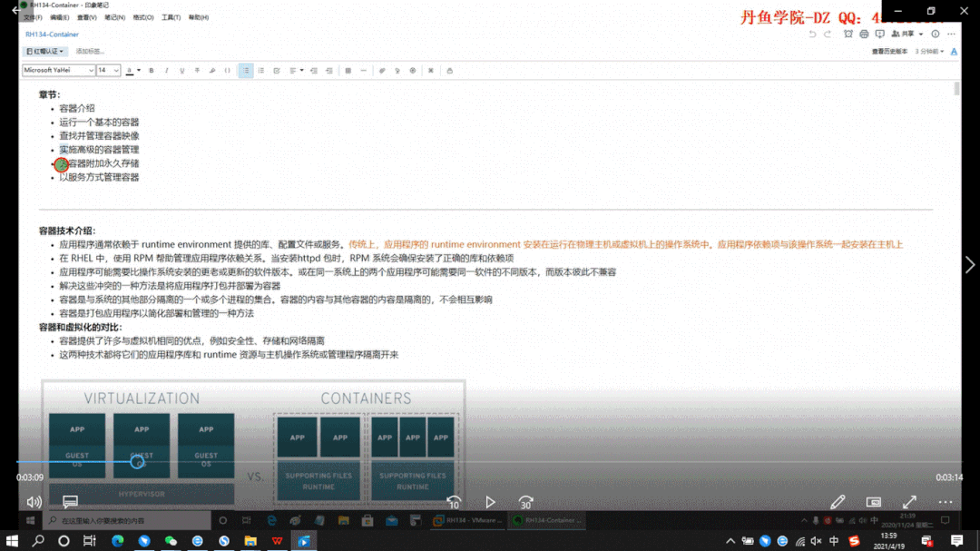Click the encrypt lock icon
This screenshot has height=551, width=980.
(449, 71)
